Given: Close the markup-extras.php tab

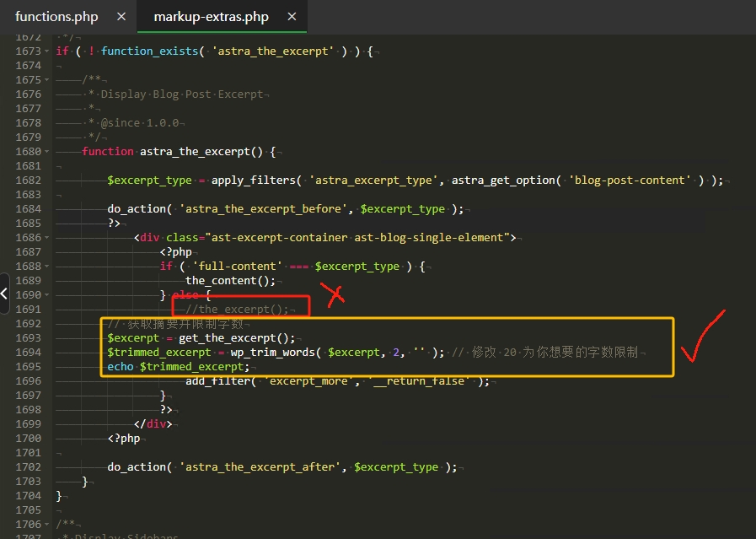Looking at the screenshot, I should (x=292, y=16).
